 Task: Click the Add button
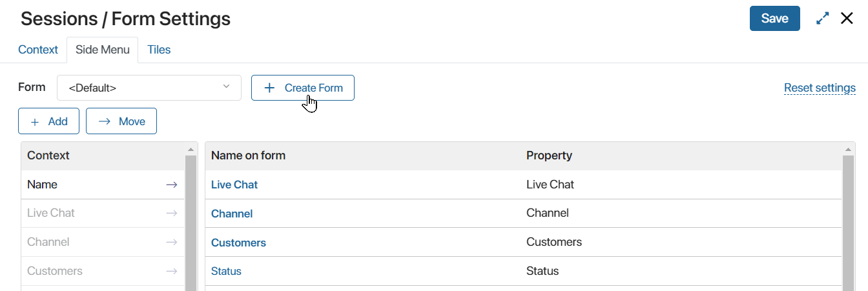49,121
